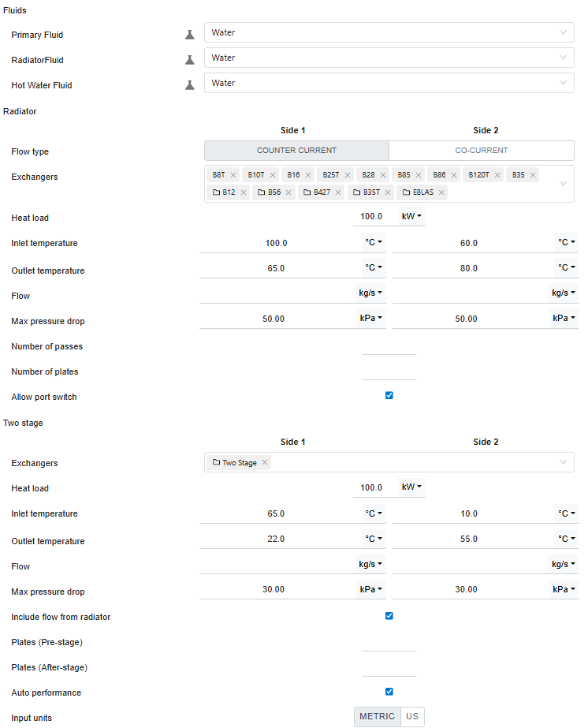Click the flask icon beside RadiatorFluid
Screen dimensions: 588x728
pyautogui.click(x=189, y=60)
